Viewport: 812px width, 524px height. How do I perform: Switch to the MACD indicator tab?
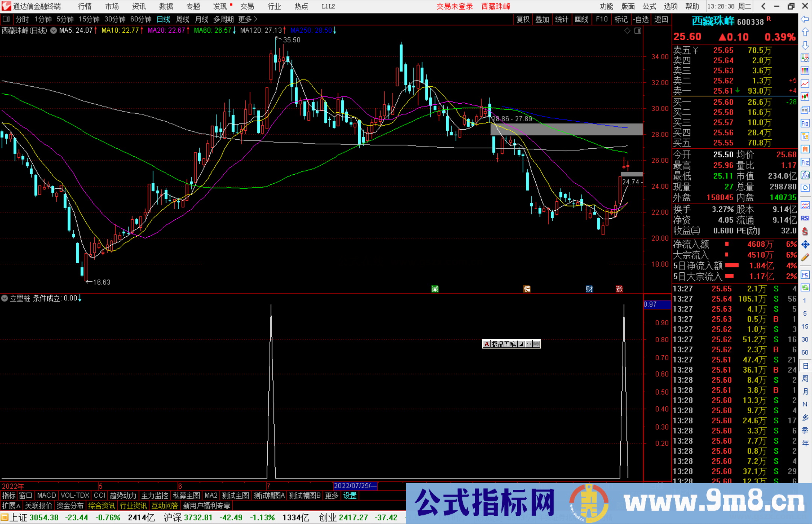(46, 495)
